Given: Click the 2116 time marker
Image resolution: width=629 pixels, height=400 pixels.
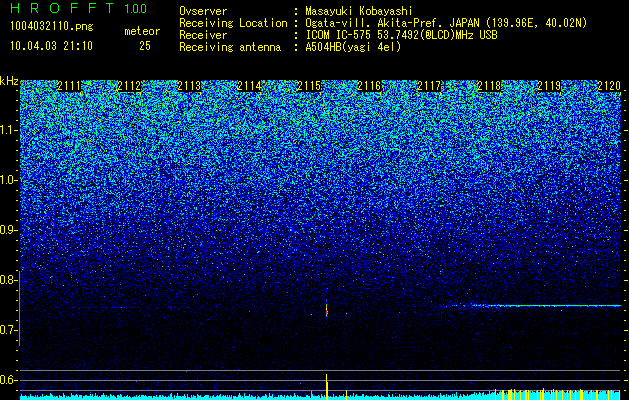Looking at the screenshot, I should coord(369,86).
